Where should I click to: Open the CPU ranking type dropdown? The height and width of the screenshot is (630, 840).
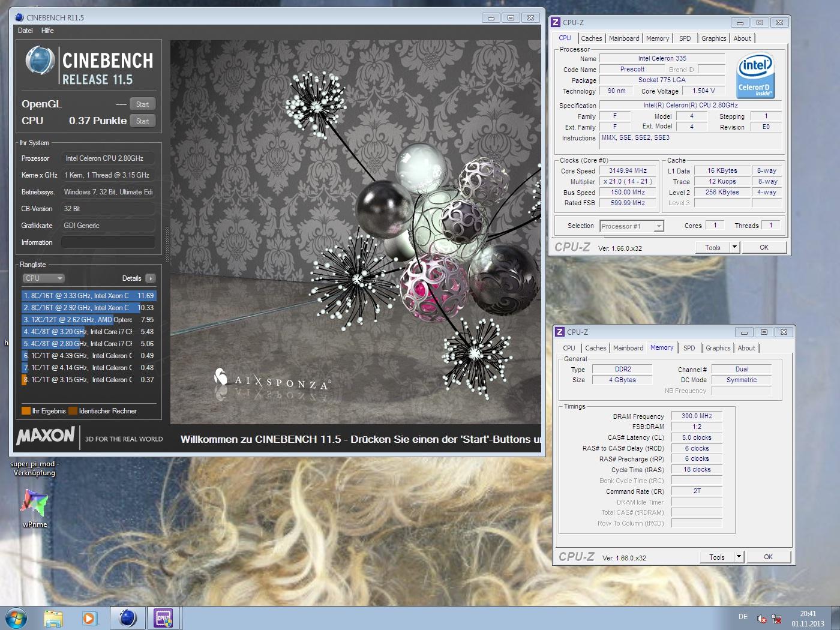(43, 278)
